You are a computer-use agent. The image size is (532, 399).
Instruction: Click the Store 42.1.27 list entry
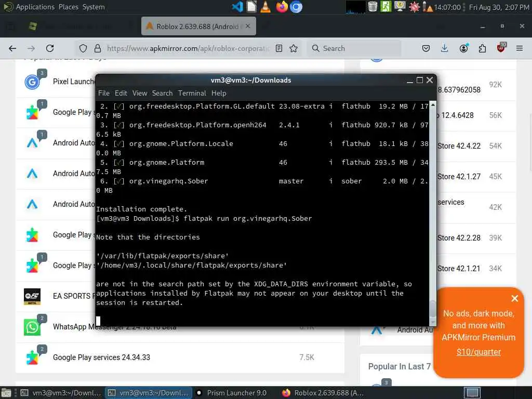click(459, 177)
